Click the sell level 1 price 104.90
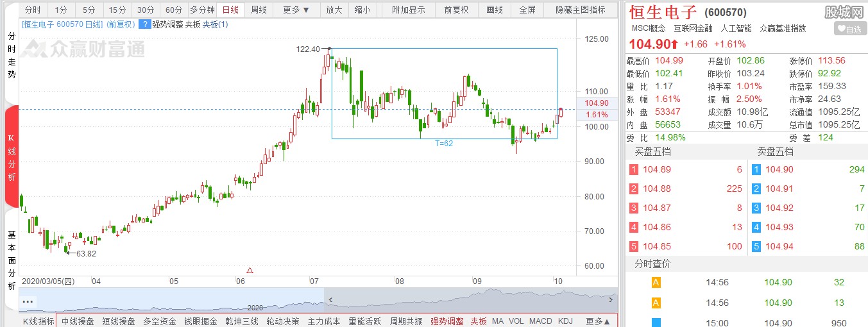 point(779,170)
